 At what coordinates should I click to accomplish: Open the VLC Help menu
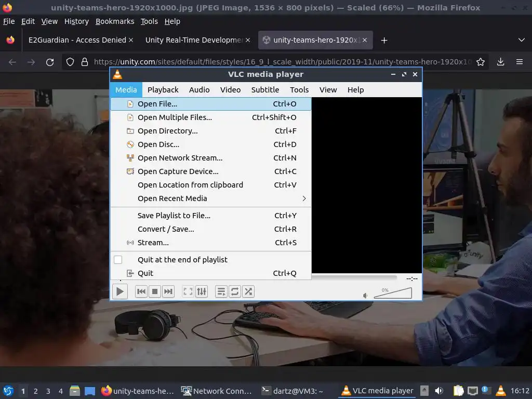[355, 90]
